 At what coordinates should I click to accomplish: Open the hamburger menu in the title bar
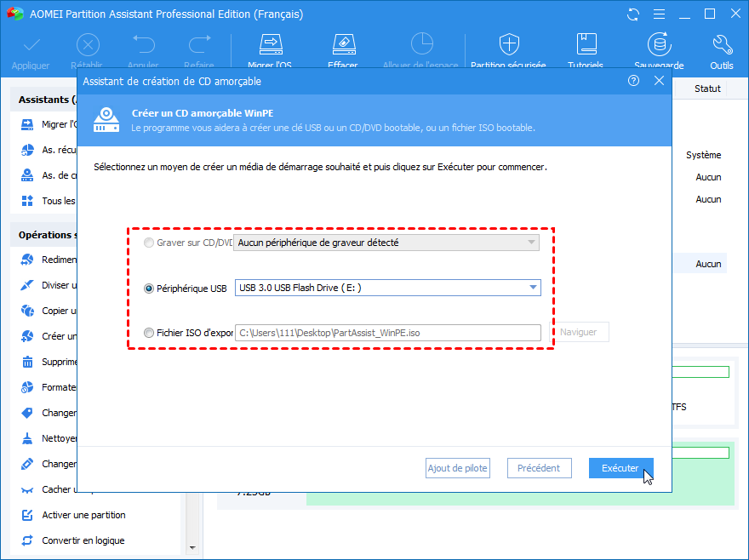coord(659,14)
